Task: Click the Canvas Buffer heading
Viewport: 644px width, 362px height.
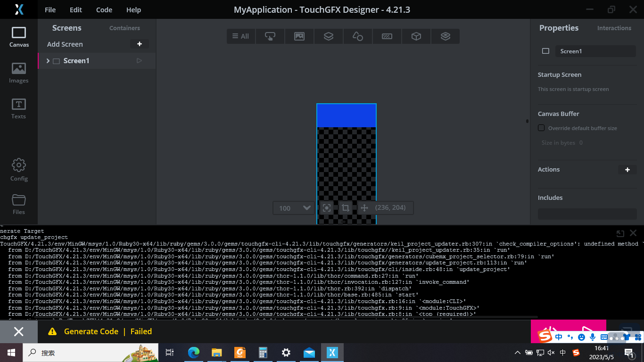Action: [559, 114]
